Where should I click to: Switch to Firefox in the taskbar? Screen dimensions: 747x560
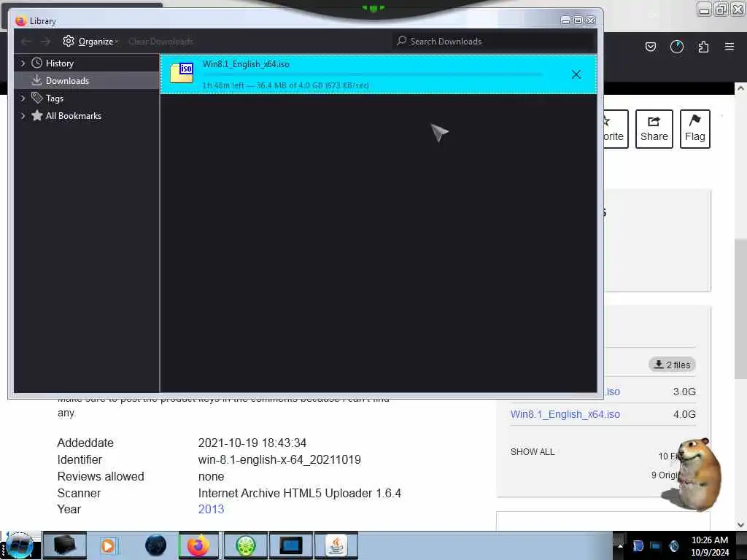pos(198,545)
